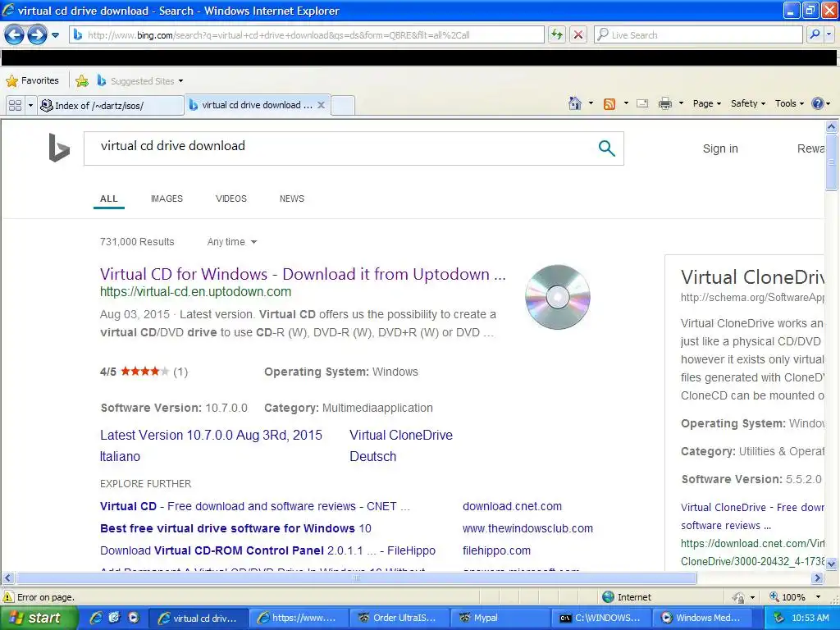Viewport: 840px width, 630px height.
Task: Click the vertical scrollbar down arrow
Action: point(832,563)
